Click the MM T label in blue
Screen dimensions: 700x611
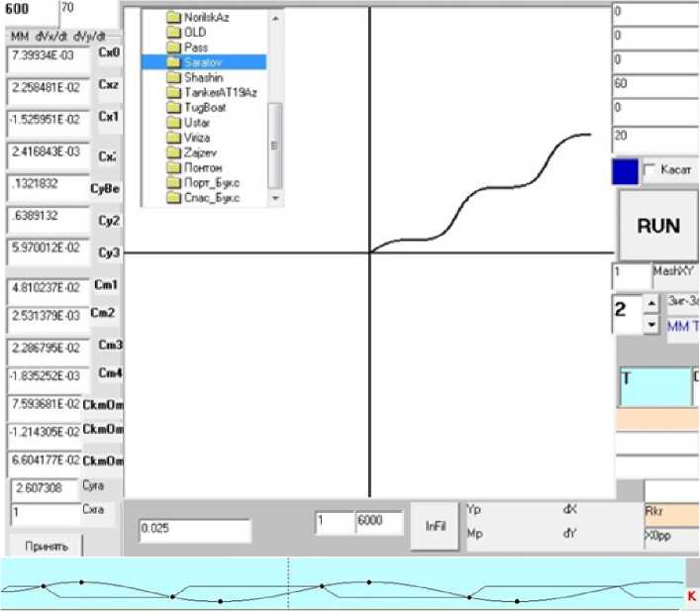point(683,326)
